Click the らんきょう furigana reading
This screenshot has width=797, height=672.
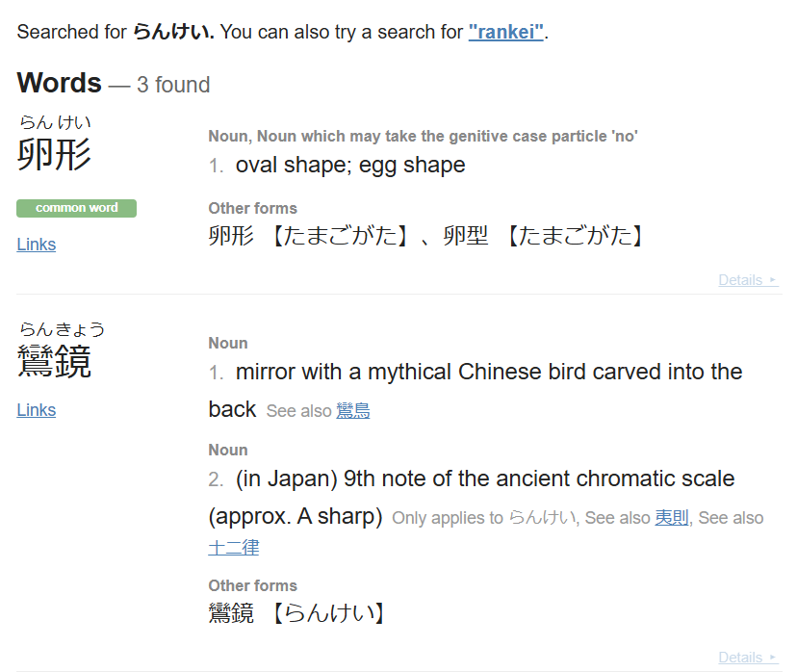point(62,329)
